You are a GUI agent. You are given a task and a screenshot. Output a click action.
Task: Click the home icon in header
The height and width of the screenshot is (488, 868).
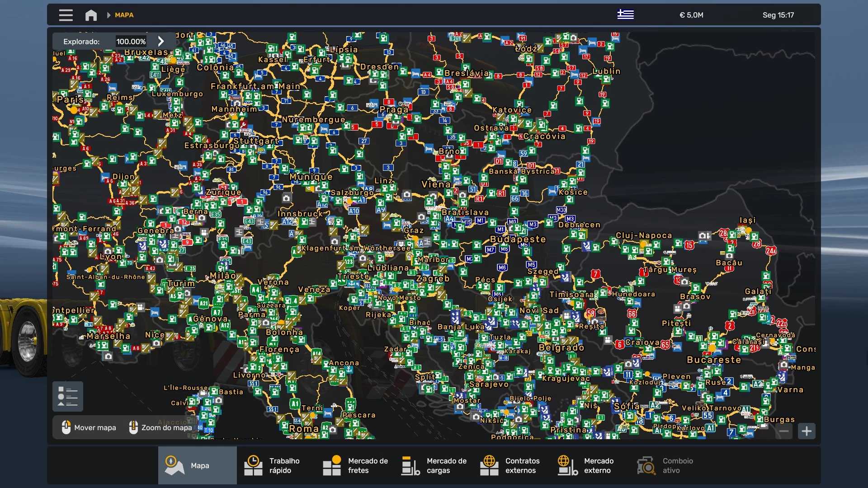pos(91,15)
